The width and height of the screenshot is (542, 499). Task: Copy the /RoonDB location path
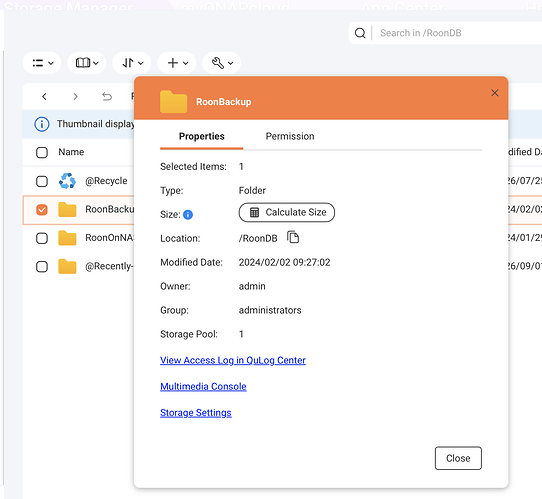pos(293,237)
